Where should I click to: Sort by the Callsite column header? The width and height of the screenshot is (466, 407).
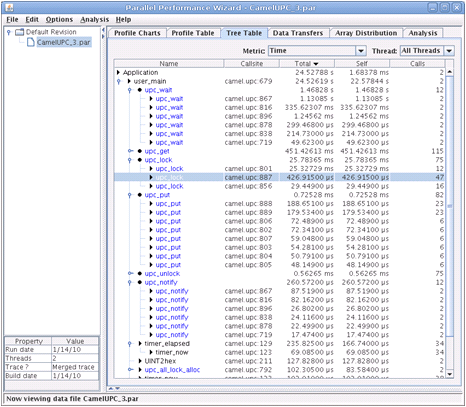coord(252,63)
